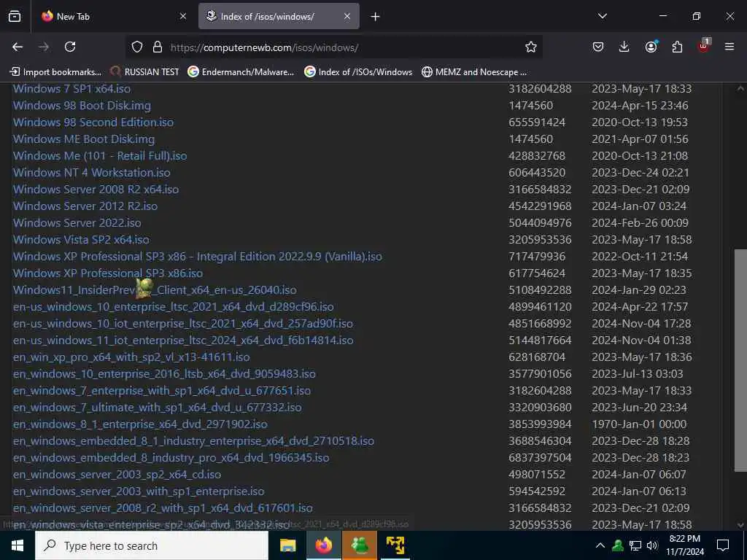Open Windows 98 Boot Disk.img link
The height and width of the screenshot is (560, 747).
82,106
